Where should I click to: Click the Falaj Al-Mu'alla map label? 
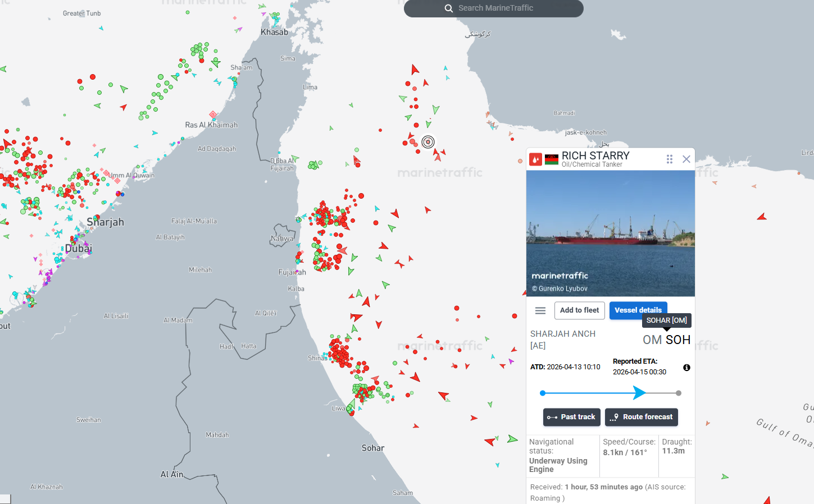click(x=194, y=221)
